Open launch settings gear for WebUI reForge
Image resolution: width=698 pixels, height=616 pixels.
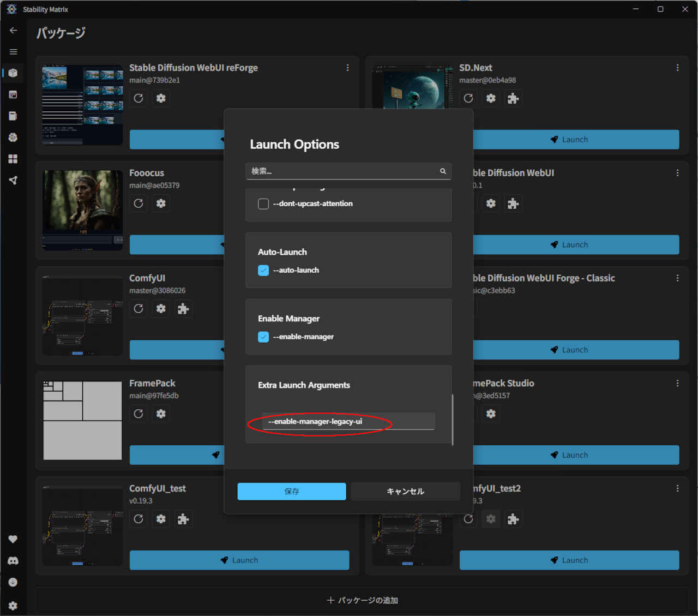tap(161, 98)
